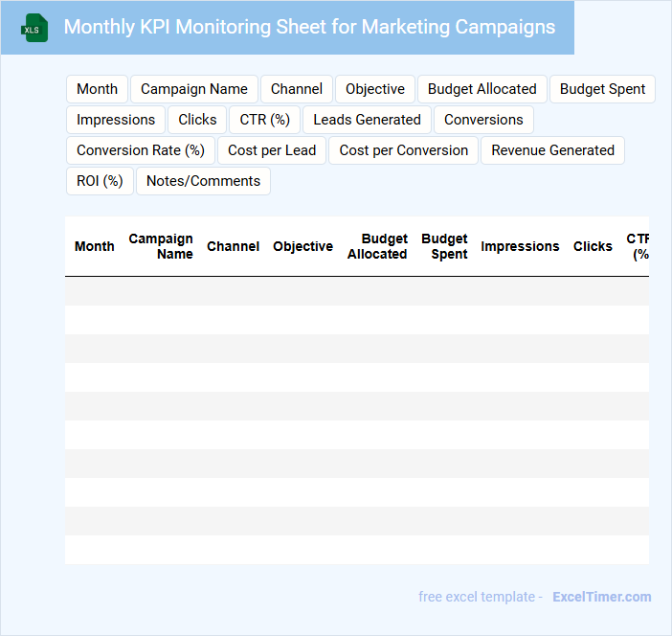Click the Campaign Name column header
672x636 pixels.
point(161,246)
